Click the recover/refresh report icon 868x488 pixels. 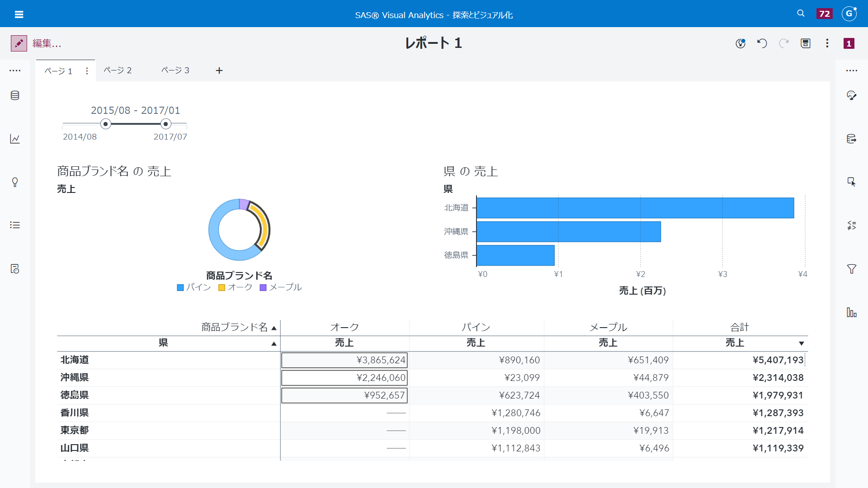[x=740, y=43]
